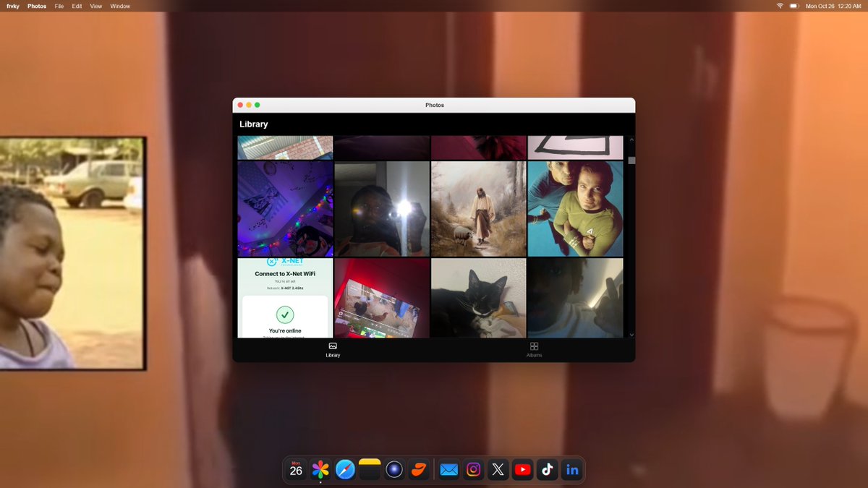Open the purple room with string lights photo
Screen dimensions: 868x488
click(285, 209)
